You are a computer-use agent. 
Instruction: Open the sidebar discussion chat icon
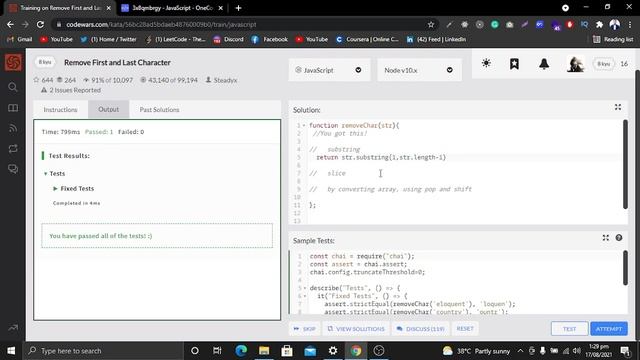click(x=13, y=169)
